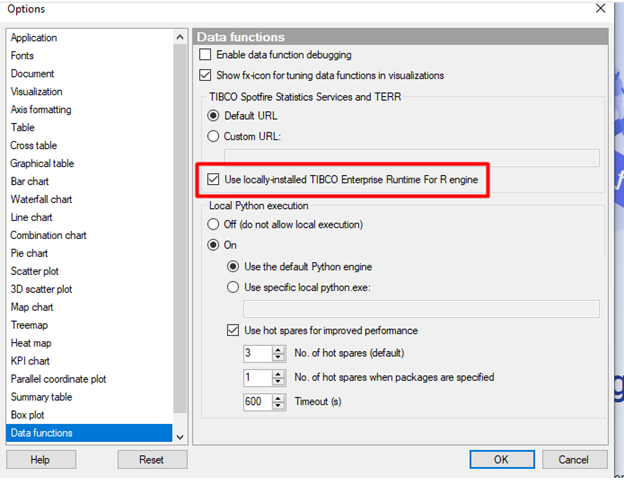Turn Off local Python execution

click(213, 224)
